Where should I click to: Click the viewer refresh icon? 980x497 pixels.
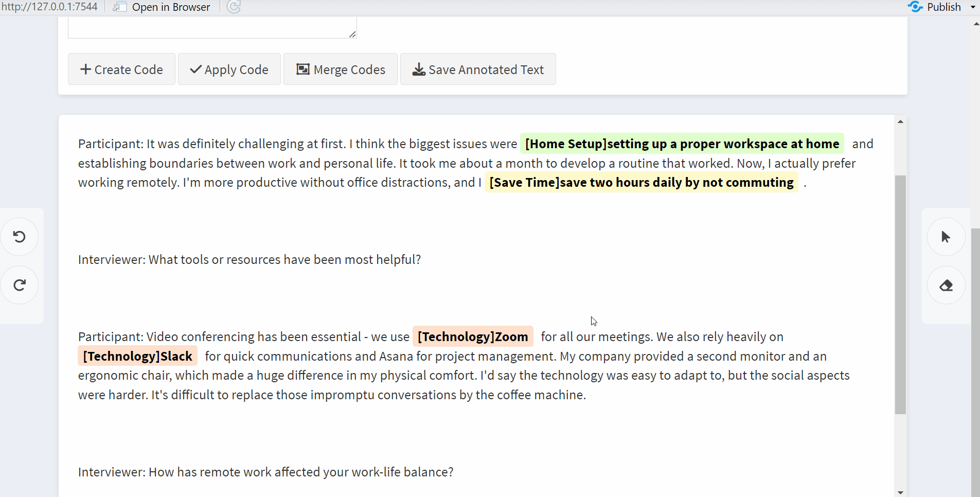234,7
